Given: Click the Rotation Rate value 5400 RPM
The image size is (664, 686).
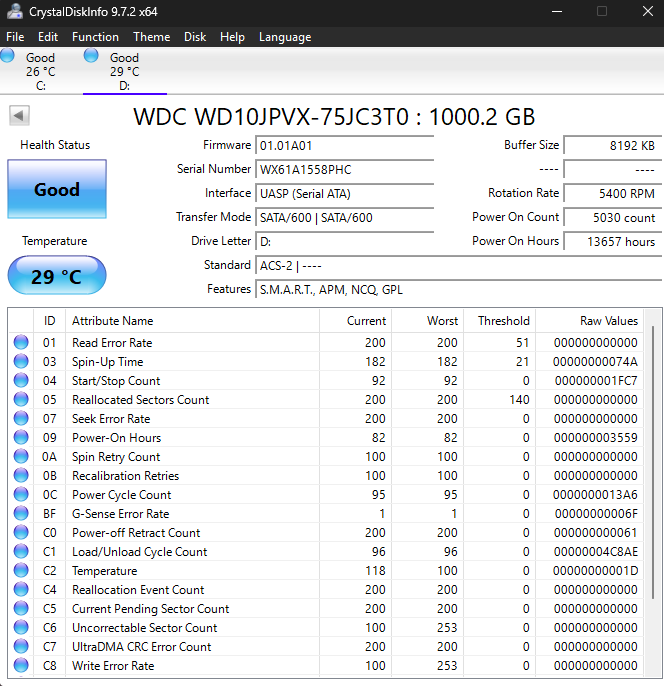Looking at the screenshot, I should (x=612, y=194).
